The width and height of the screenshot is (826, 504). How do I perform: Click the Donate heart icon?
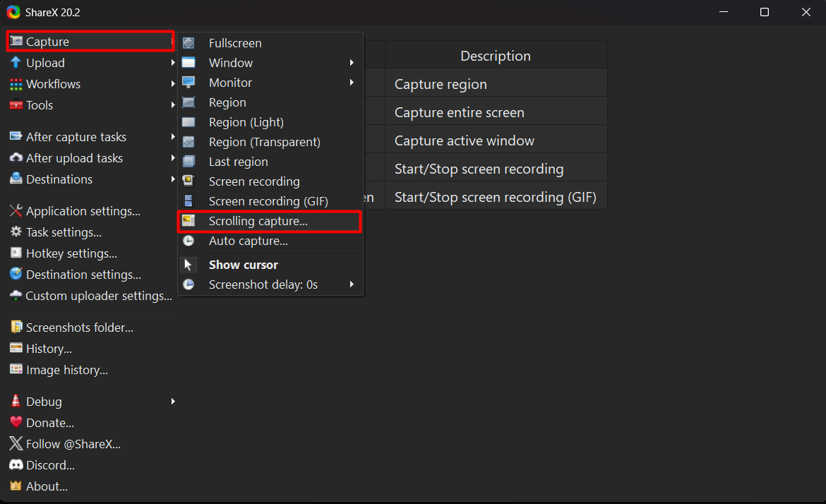(x=16, y=422)
